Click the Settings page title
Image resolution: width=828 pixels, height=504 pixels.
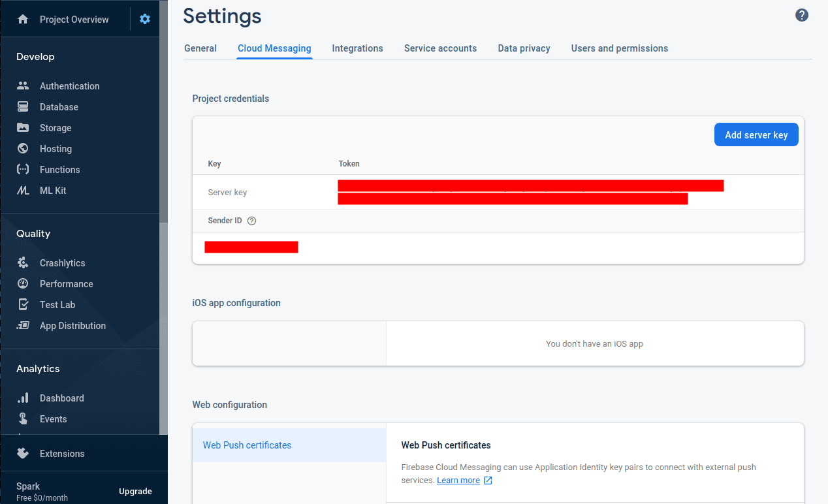click(x=222, y=16)
